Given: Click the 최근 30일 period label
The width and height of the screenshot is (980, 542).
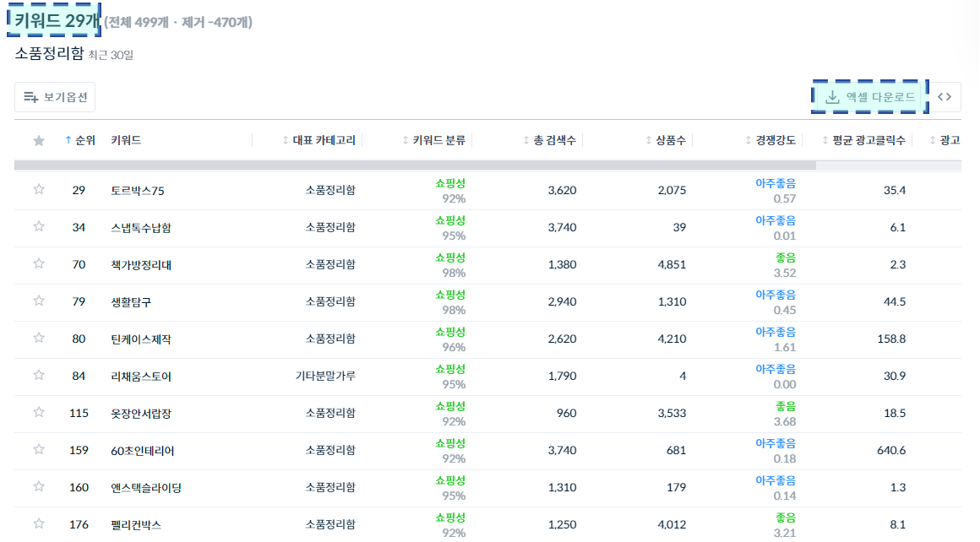Looking at the screenshot, I should coord(111,56).
